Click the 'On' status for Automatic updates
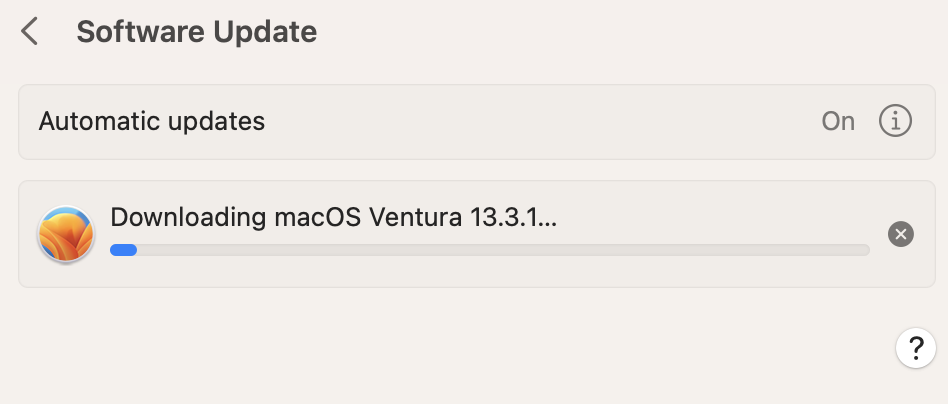The image size is (948, 404). 838,122
